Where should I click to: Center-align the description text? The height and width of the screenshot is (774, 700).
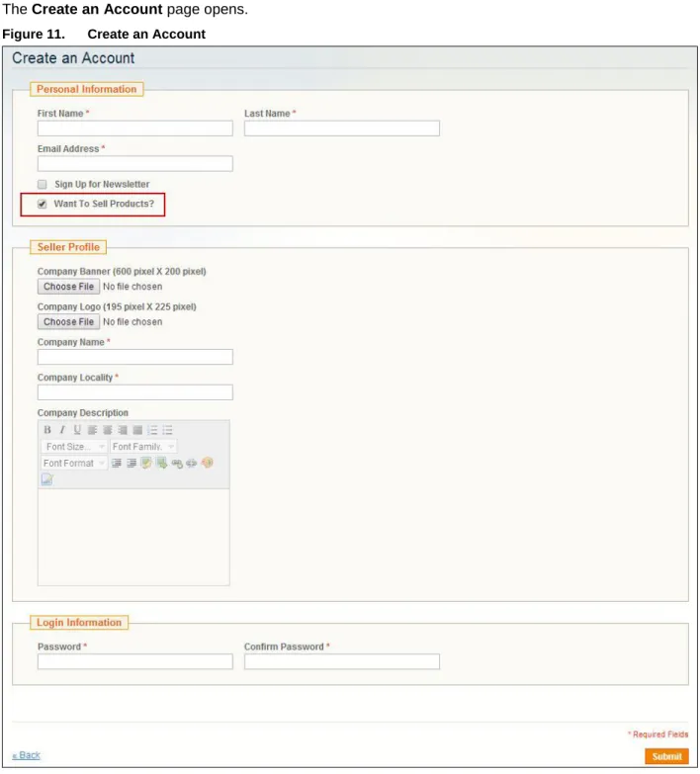click(x=107, y=430)
